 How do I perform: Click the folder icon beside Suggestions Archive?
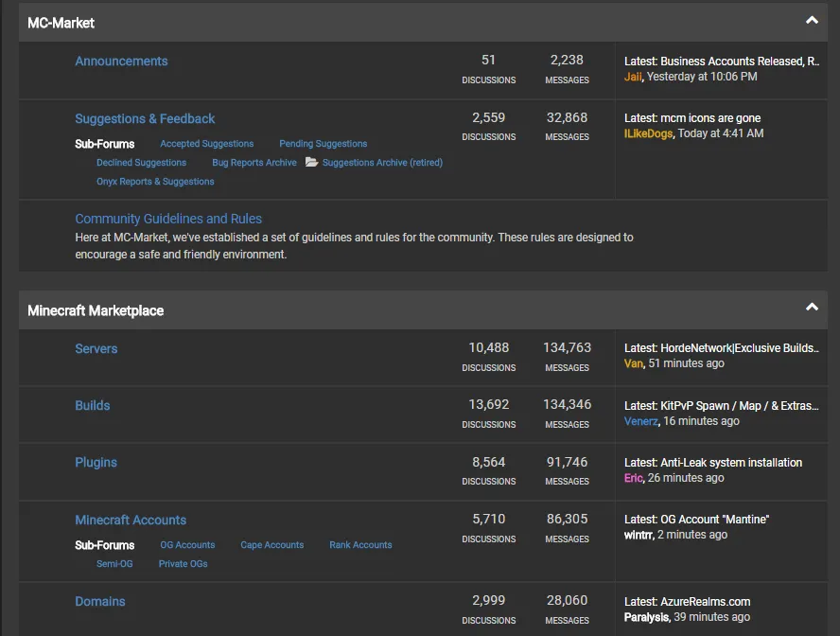tap(311, 162)
